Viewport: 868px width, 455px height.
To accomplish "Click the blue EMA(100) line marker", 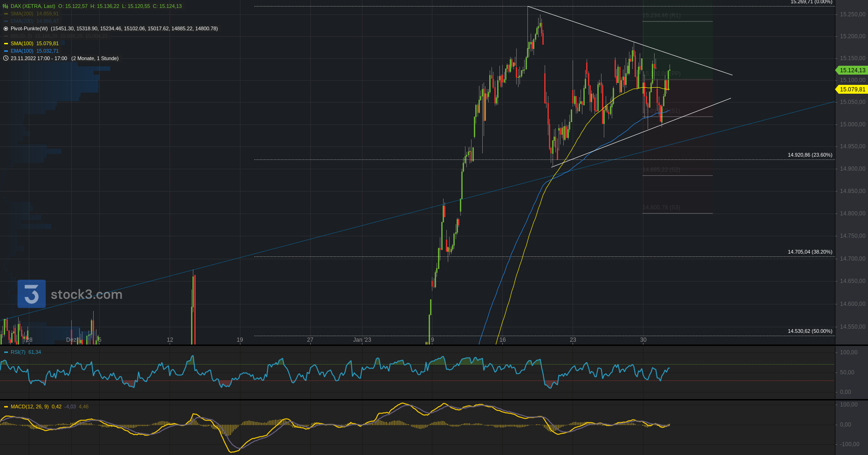I will [6, 51].
